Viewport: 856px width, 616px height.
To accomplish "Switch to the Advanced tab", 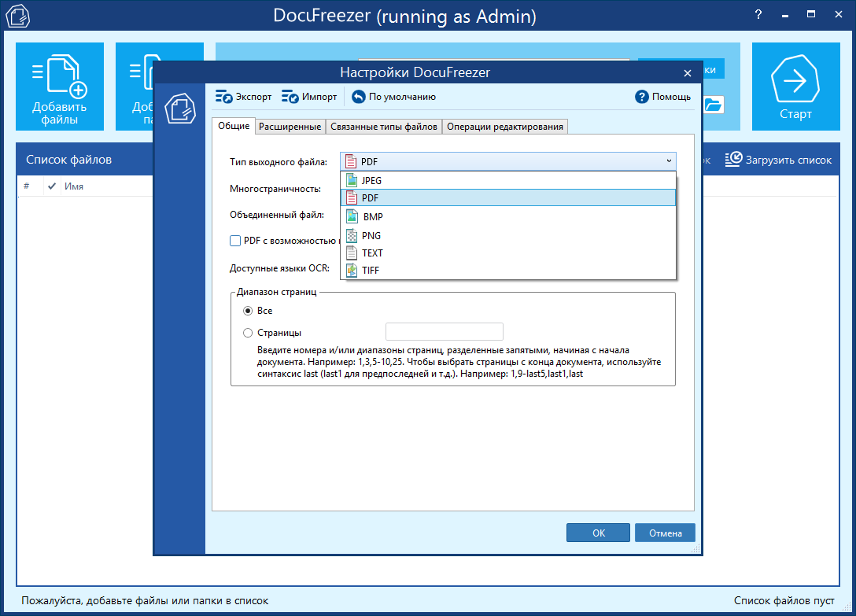I will pos(290,127).
